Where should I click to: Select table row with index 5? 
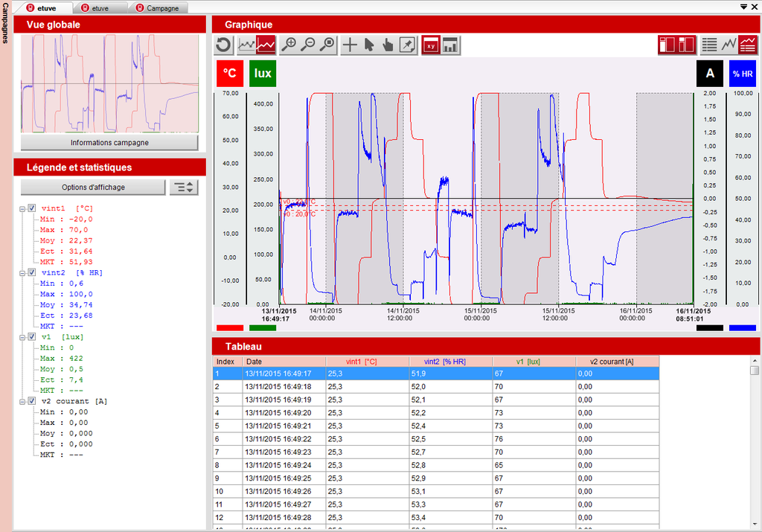coord(436,426)
